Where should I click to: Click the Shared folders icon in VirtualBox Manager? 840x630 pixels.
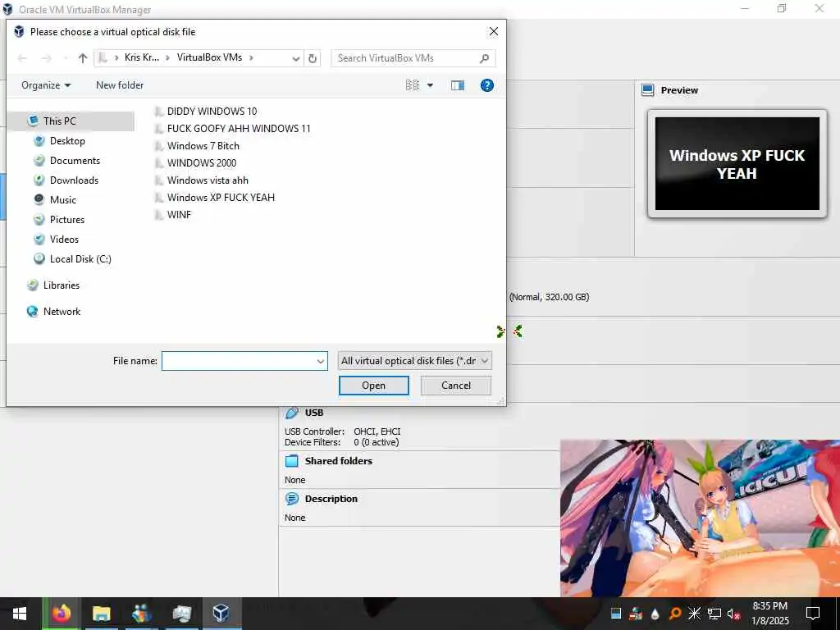point(292,461)
